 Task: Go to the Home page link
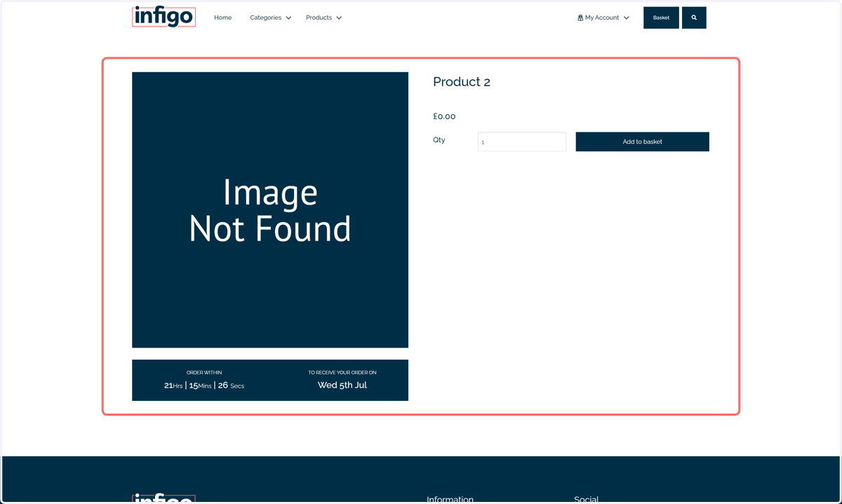click(x=223, y=18)
